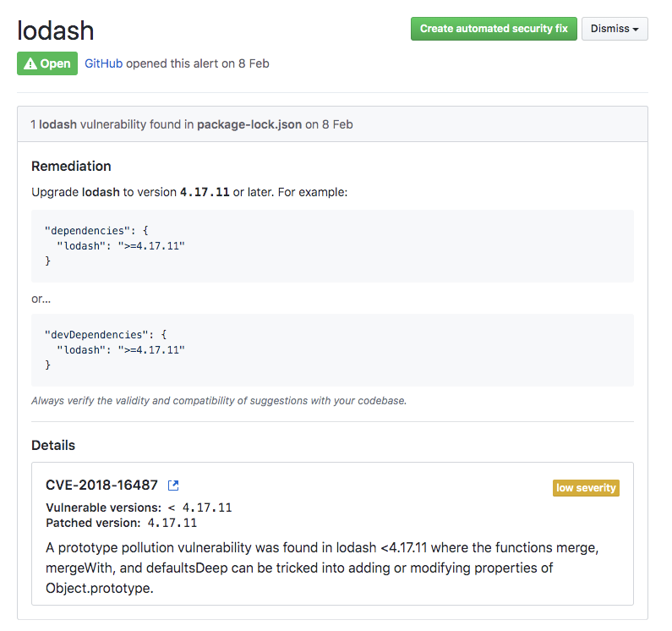
Task: Open CVE-2018-16487 external link icon
Action: click(x=173, y=486)
